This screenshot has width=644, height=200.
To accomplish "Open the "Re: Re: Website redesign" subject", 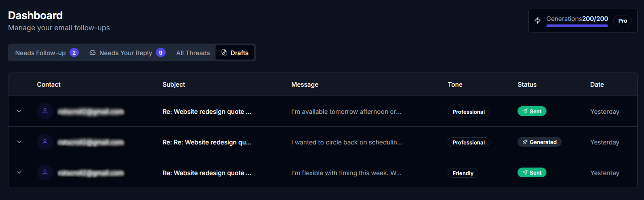I will pos(207,142).
